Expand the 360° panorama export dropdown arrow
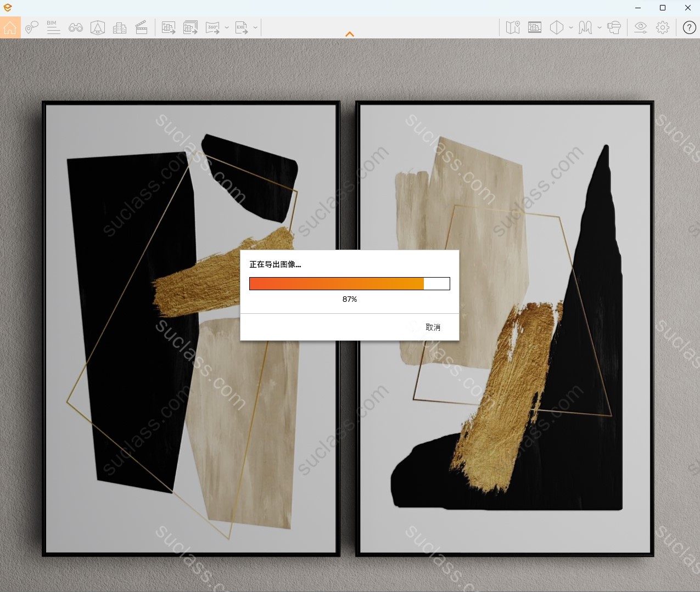Screen dimensions: 700x592 point(227,27)
